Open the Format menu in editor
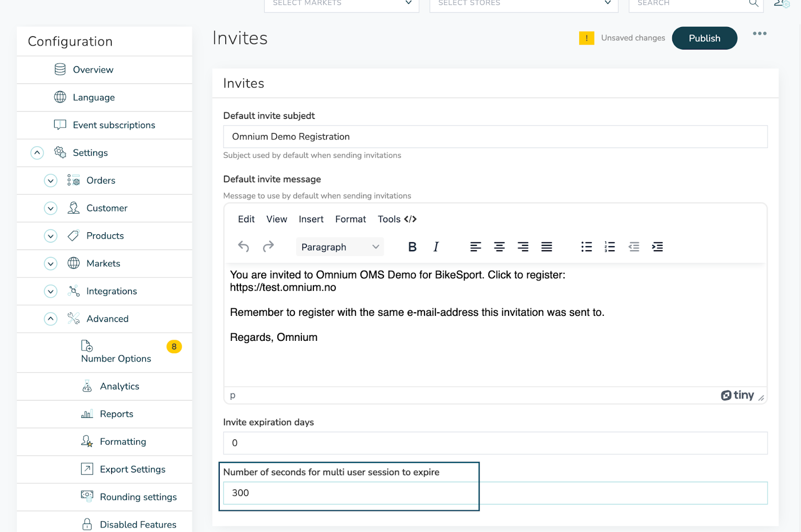801x532 pixels. pos(350,219)
